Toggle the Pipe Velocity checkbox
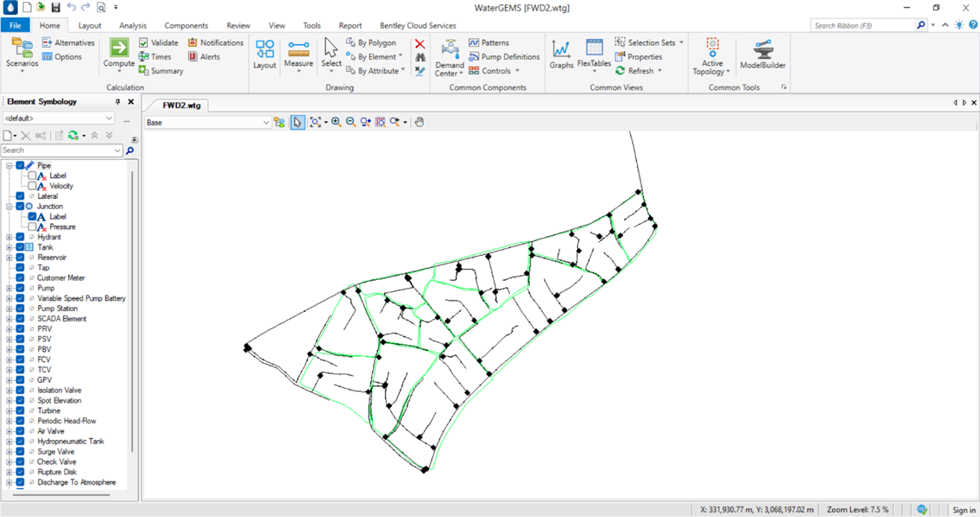The image size is (980, 517). pos(32,186)
